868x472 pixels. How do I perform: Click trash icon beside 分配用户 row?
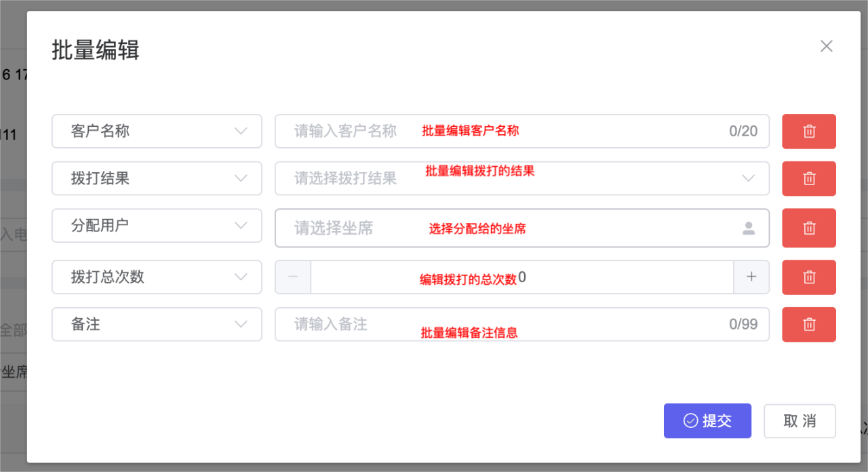(x=809, y=228)
